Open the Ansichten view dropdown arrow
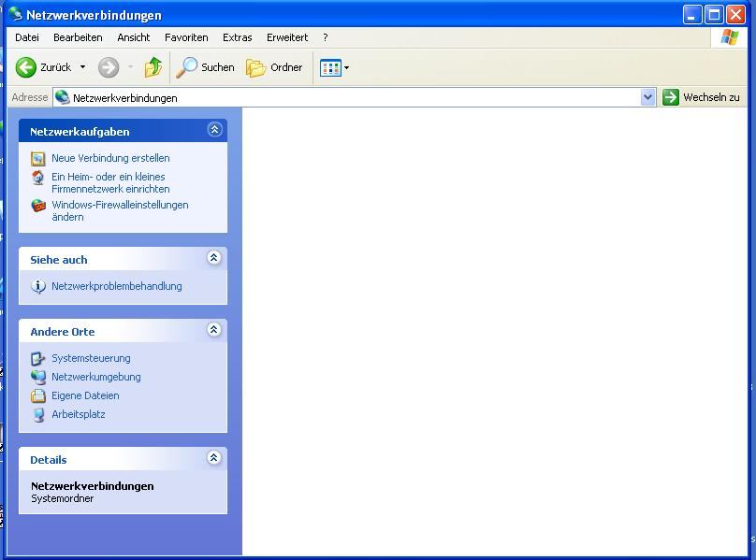Viewport: 756px width, 560px height. pyautogui.click(x=346, y=68)
